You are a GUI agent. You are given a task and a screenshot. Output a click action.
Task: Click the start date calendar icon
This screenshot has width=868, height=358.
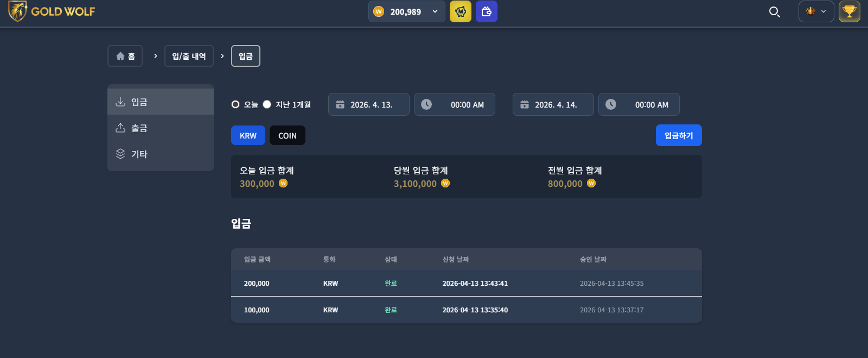coord(340,104)
